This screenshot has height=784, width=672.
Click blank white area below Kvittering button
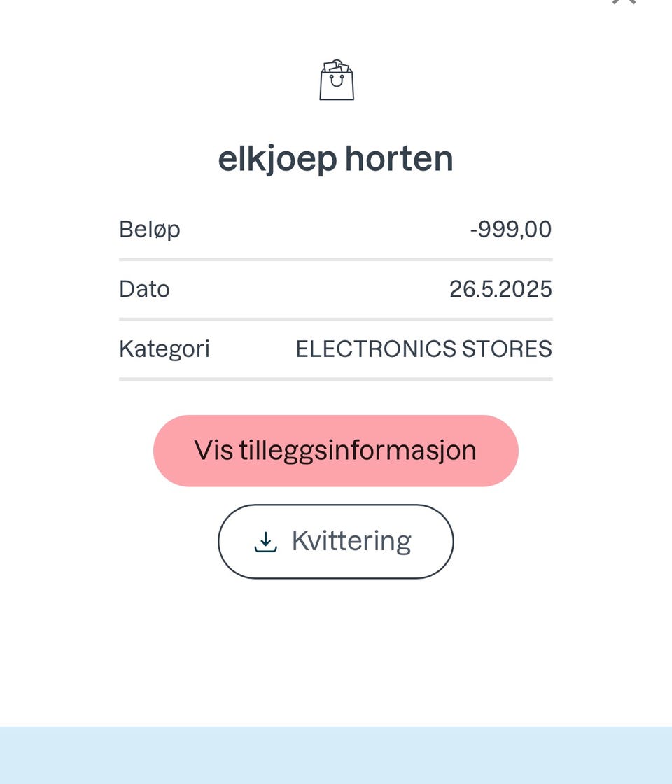point(336,651)
